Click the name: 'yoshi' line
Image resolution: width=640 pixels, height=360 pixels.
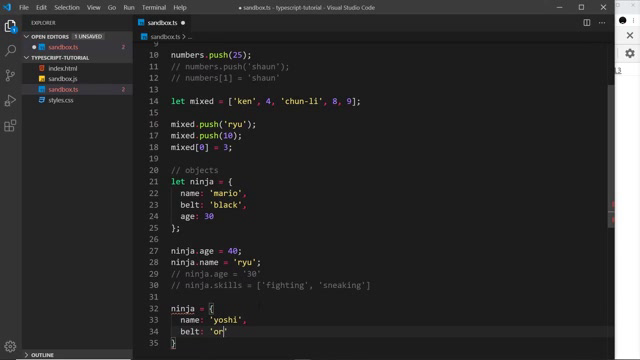point(213,320)
